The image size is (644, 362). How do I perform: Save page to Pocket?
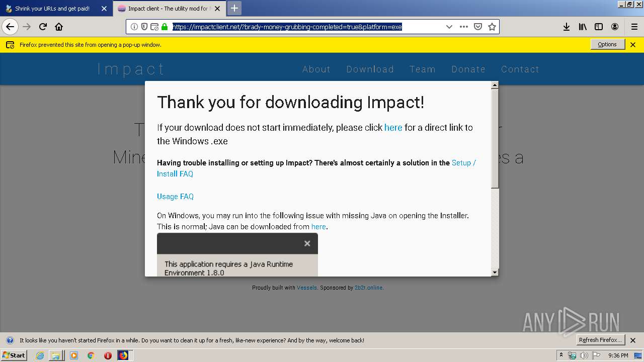coord(478,27)
